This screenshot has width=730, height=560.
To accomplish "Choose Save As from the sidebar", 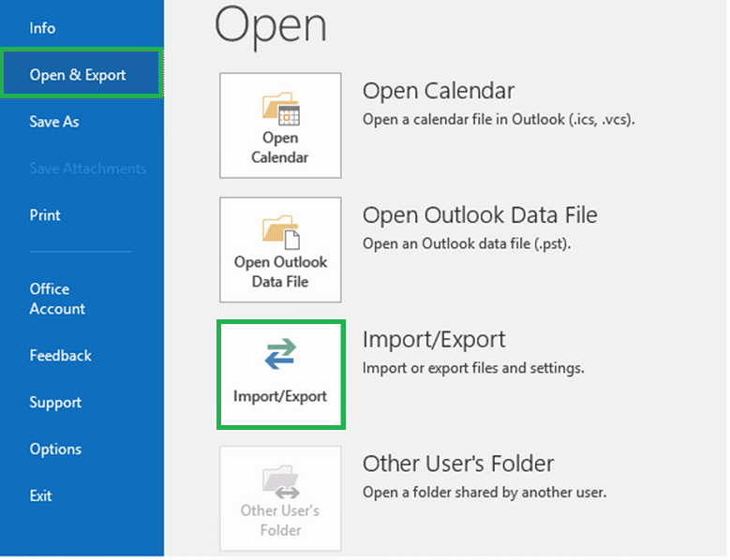I will 54,122.
